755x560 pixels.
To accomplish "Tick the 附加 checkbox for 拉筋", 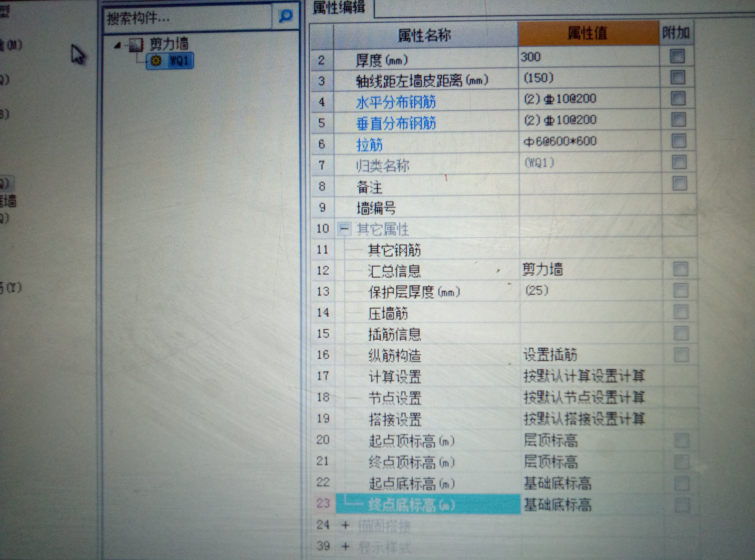I will click(x=679, y=141).
